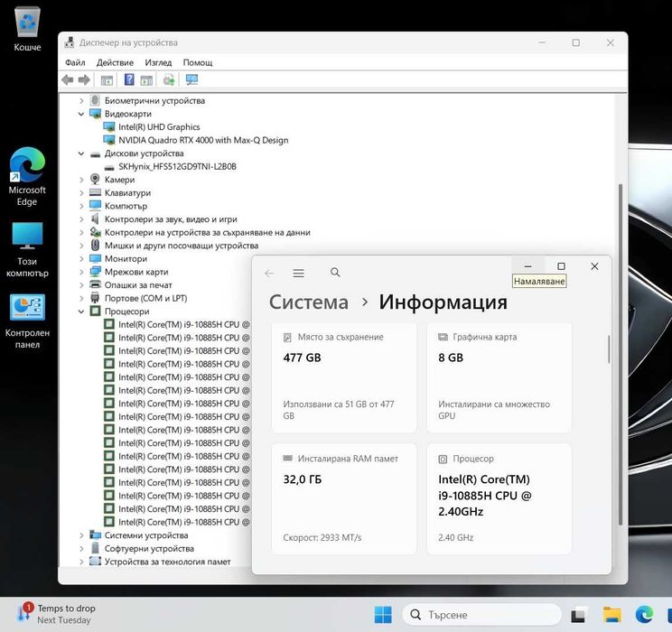The image size is (672, 632).
Task: Click scan for hardware changes monitor icon
Action: [191, 79]
